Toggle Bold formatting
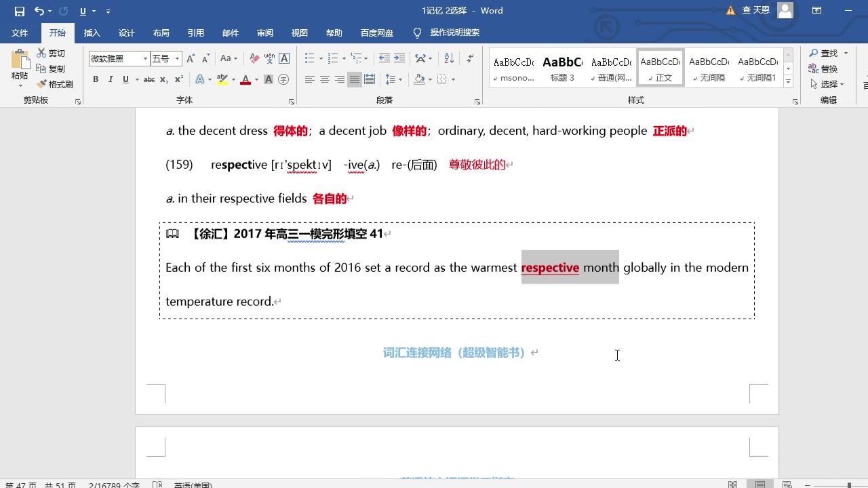 pos(96,80)
